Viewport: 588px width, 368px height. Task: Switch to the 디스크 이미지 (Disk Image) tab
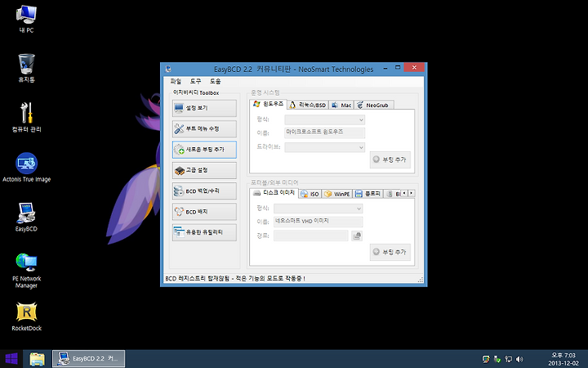coord(274,193)
